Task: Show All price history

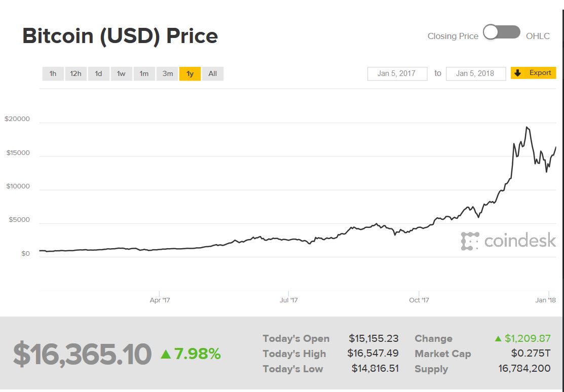Action: pos(213,74)
